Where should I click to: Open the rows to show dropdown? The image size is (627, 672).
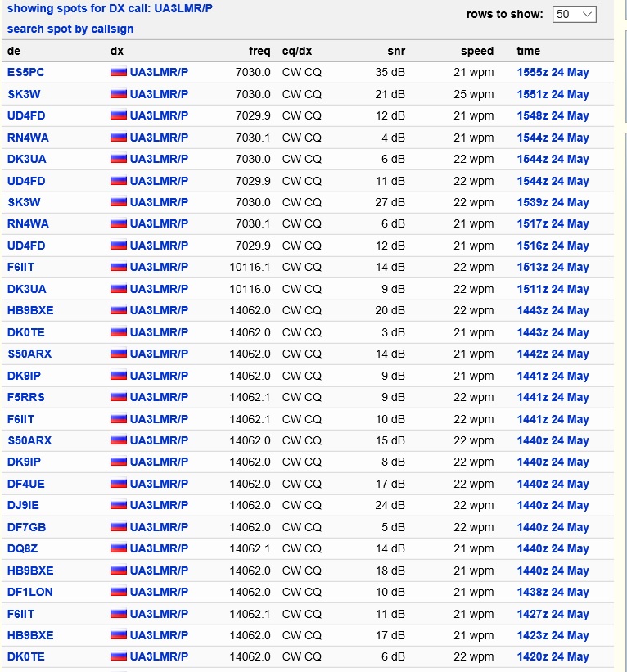574,14
